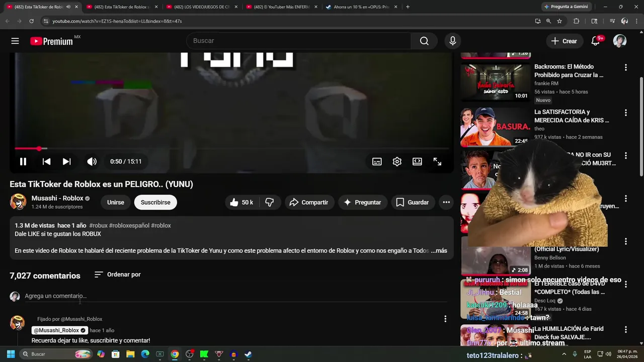Open the Chrome extensions puzzle icon
Viewport: 644px width, 362px height.
coord(577,21)
